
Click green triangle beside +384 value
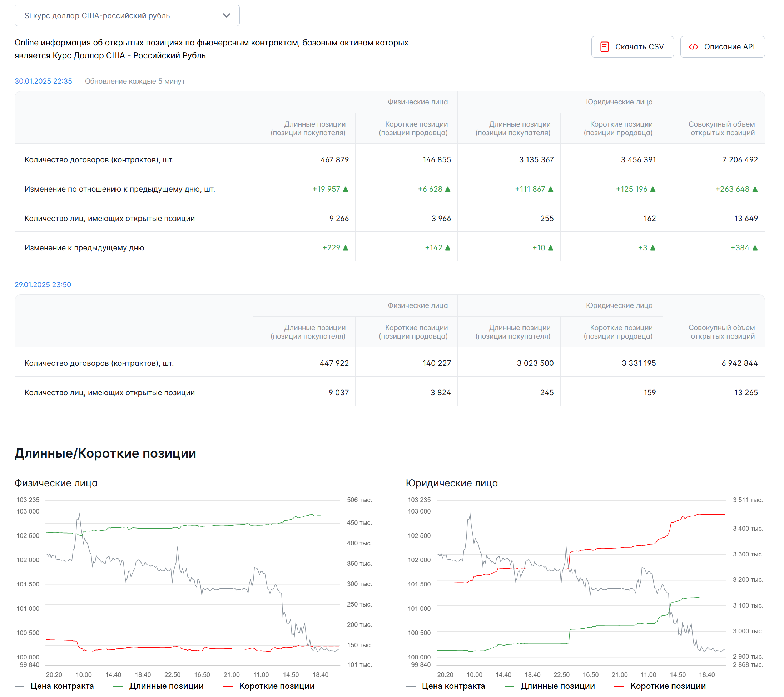coord(755,248)
